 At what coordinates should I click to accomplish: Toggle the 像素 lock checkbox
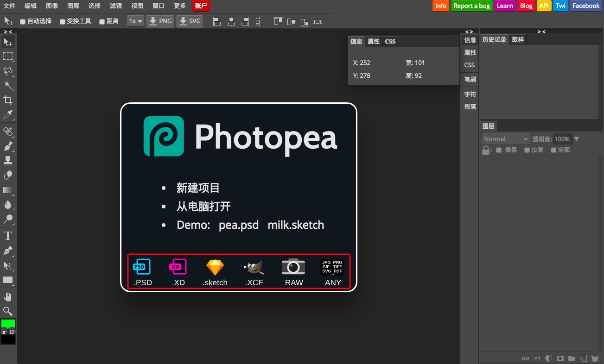[x=498, y=150]
